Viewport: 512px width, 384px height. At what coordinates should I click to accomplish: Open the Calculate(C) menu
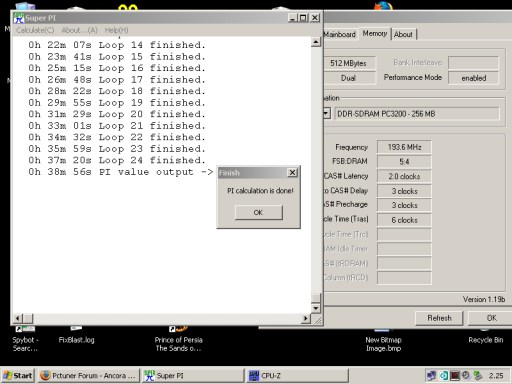(35, 30)
